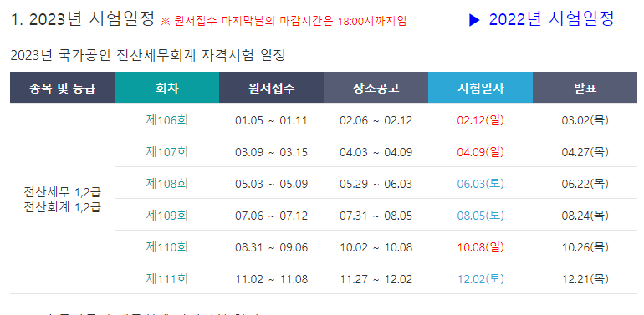
Task: Click venue notice 05.29 ~ 06.03
Action: 376,184
